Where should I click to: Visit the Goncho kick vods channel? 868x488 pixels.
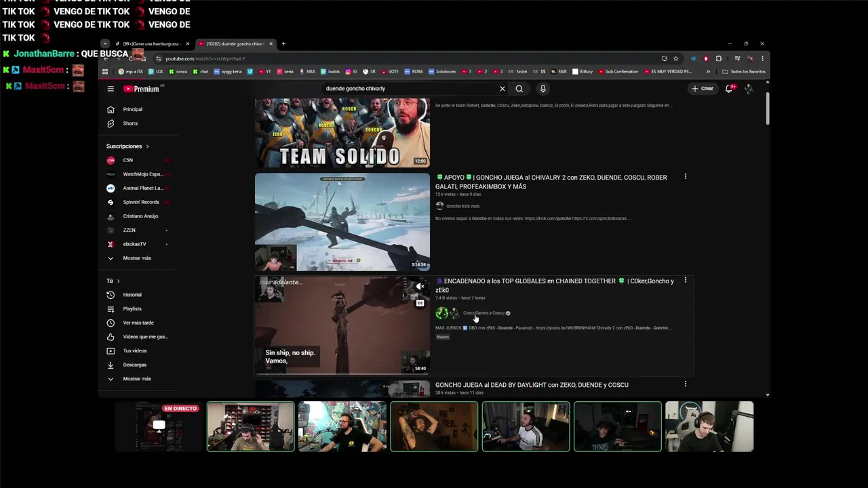coord(462,206)
